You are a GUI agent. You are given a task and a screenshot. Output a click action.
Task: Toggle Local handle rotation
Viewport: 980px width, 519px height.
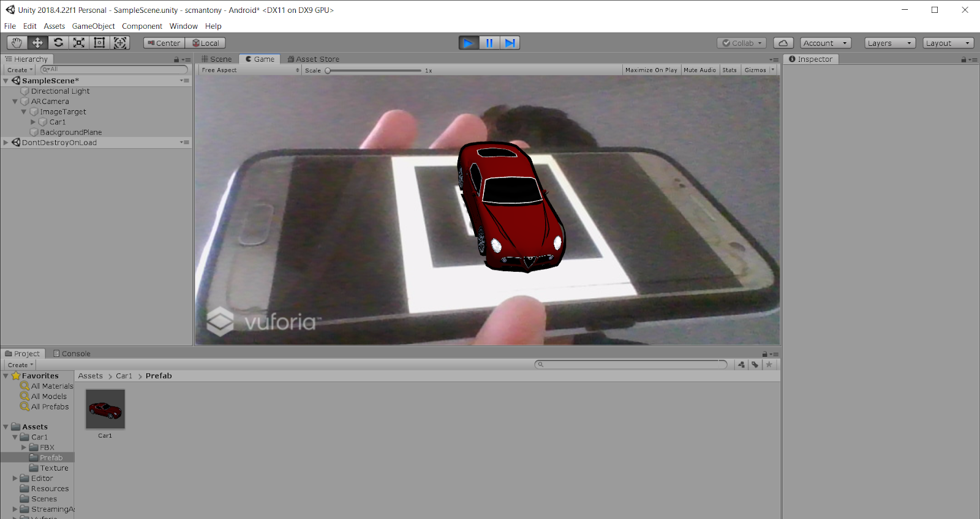(x=206, y=43)
